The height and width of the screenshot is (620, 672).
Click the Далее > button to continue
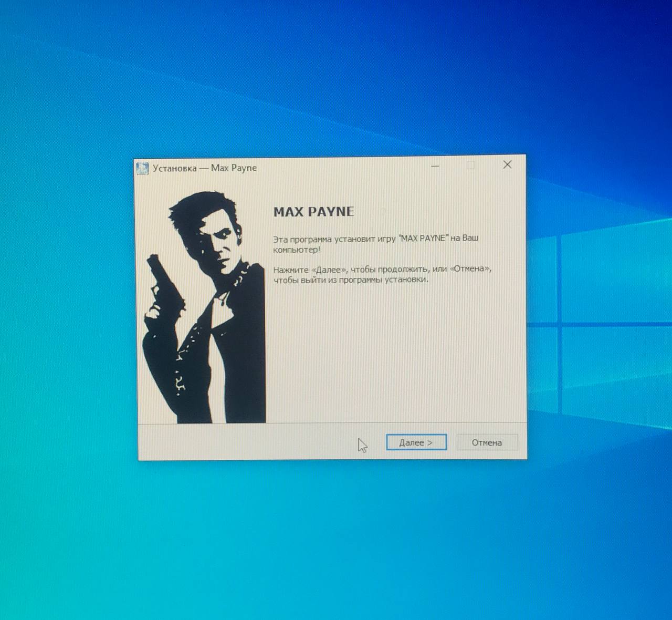point(416,442)
